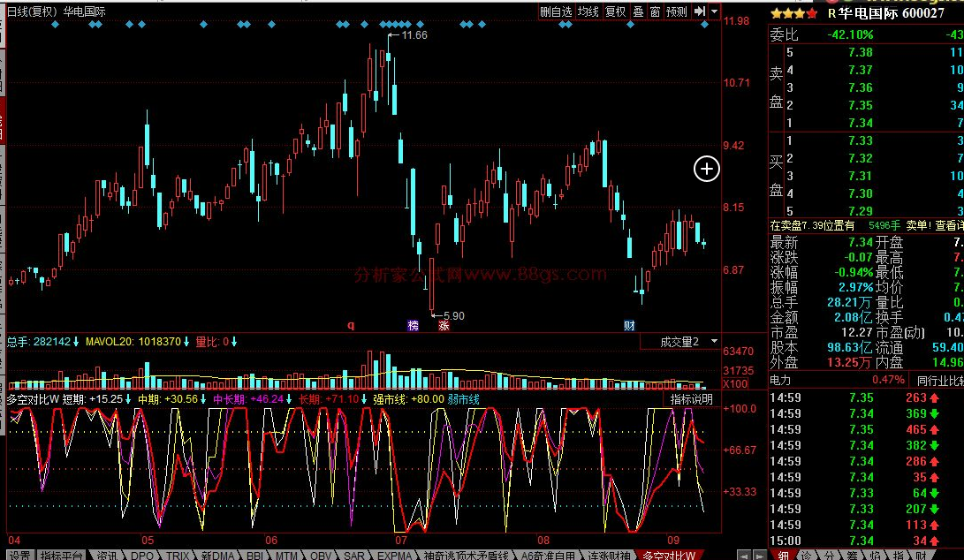Toggle the 弱市线 line label
Viewport: 964px width, 560px height.
(463, 399)
